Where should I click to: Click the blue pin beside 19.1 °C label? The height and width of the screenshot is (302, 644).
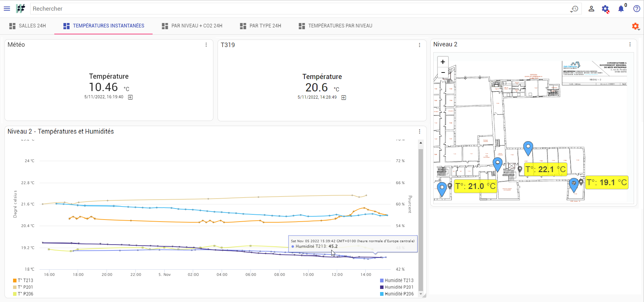coord(574,185)
